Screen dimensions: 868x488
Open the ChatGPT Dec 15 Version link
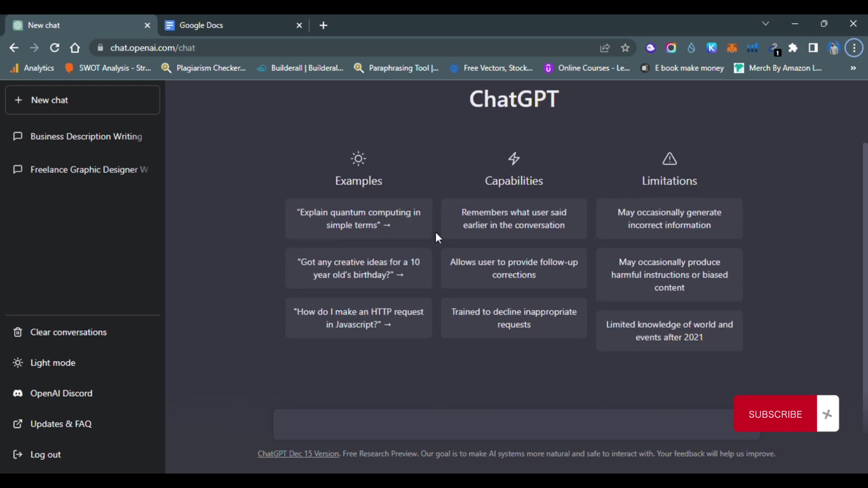(298, 454)
